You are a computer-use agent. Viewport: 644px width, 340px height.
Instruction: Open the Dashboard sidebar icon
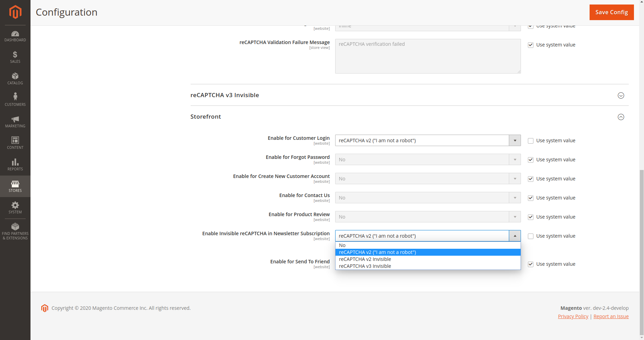coord(15,36)
